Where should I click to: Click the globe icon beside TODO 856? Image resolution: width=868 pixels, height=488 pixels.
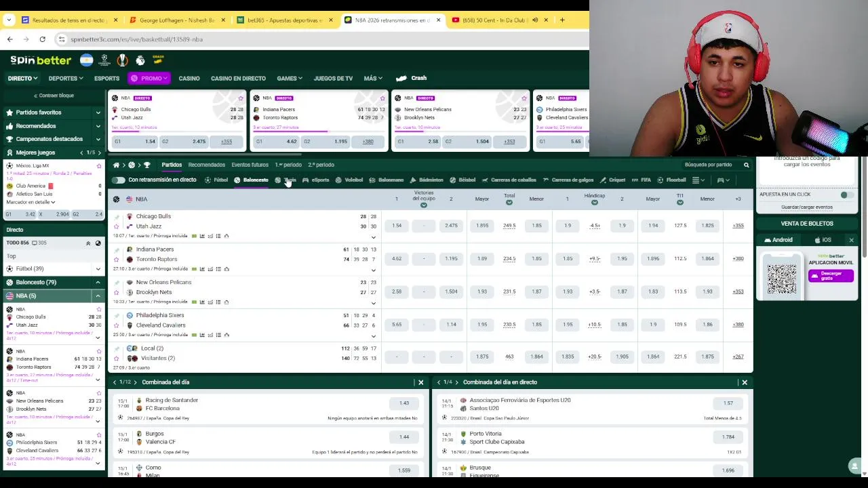point(98,243)
